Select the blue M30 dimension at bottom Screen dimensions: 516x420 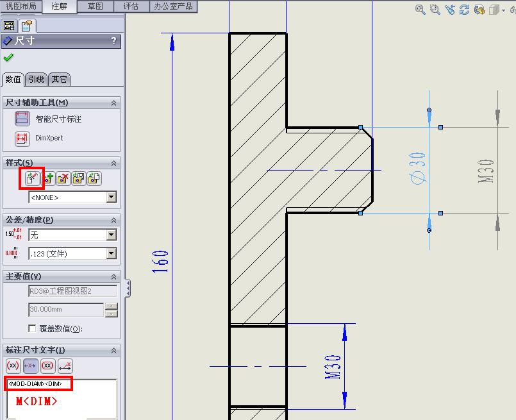point(333,367)
